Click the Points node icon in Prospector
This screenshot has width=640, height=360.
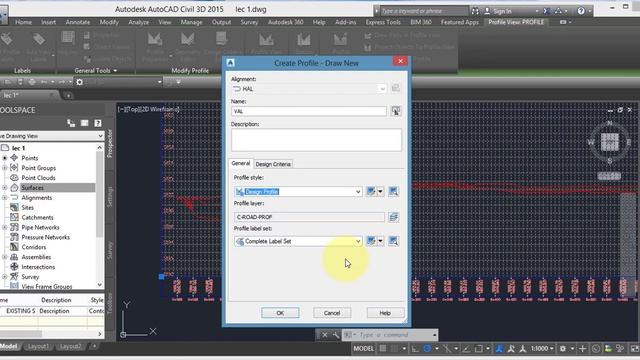(14, 158)
